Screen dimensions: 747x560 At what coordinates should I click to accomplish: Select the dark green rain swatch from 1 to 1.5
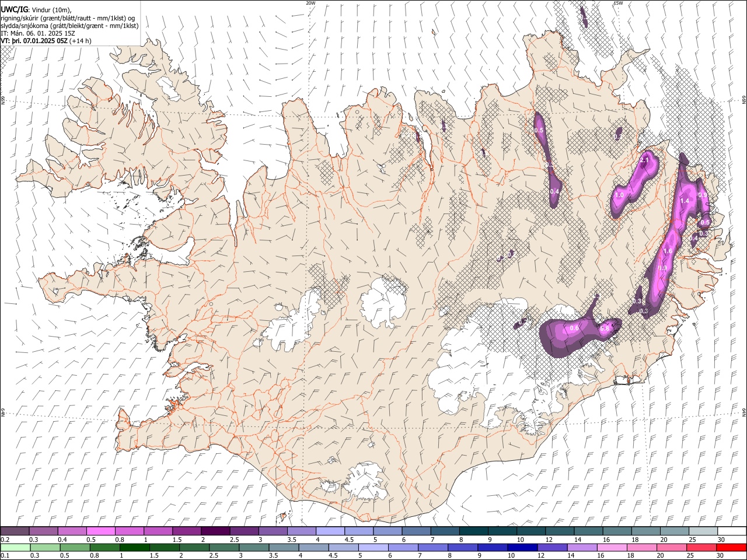pyautogui.click(x=135, y=547)
